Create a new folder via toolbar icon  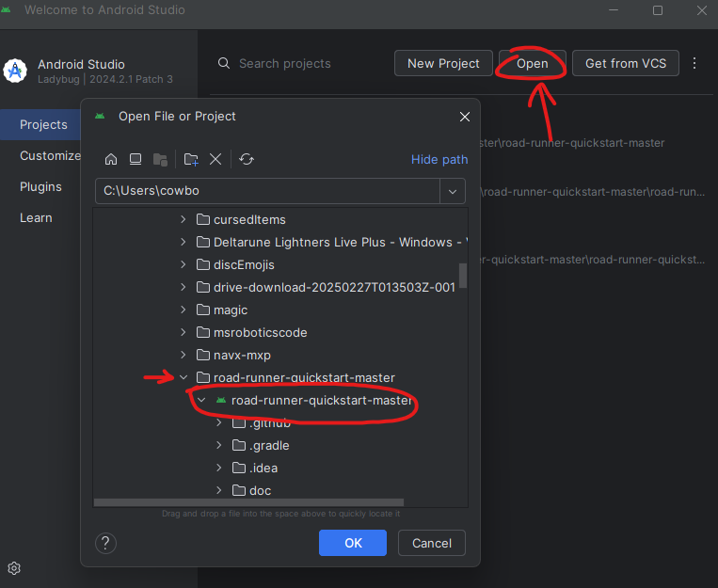(x=191, y=159)
